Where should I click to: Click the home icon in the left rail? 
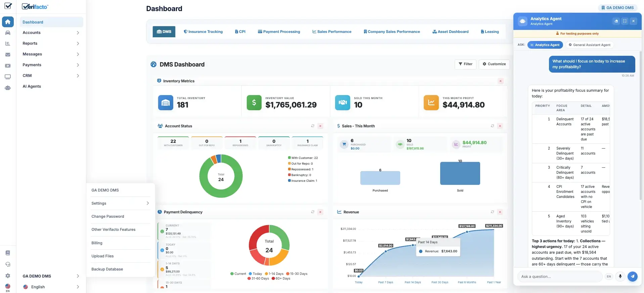(8, 22)
